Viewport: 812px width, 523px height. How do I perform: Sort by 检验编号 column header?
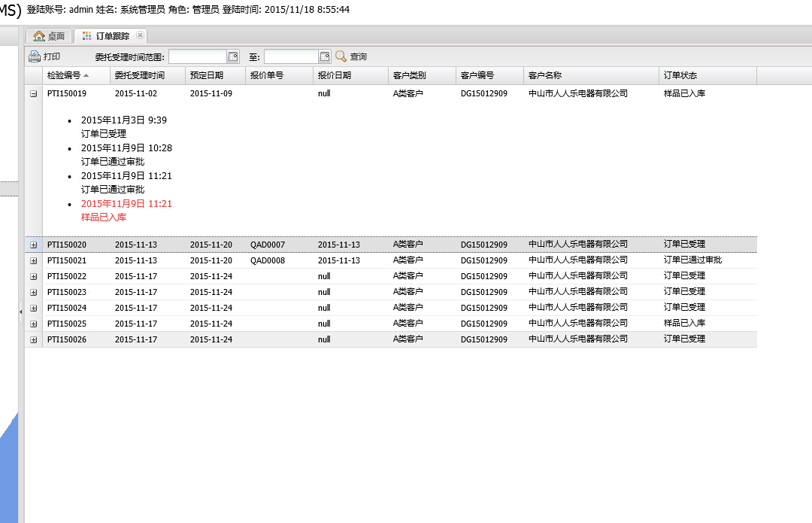[x=63, y=75]
